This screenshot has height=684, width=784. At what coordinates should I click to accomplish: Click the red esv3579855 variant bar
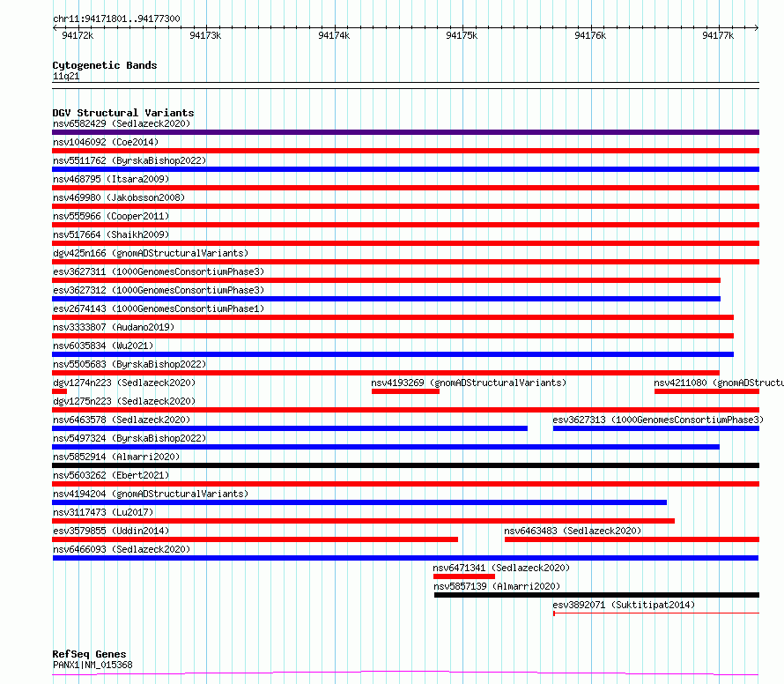pos(255,539)
